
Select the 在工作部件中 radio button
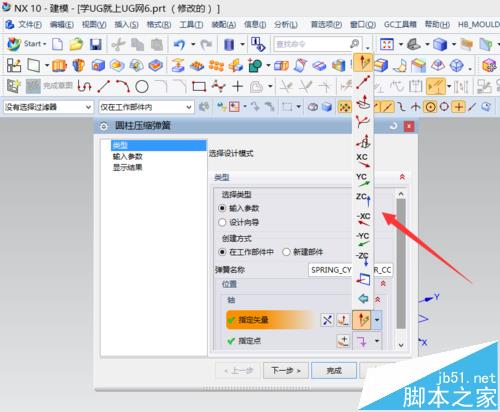click(222, 252)
